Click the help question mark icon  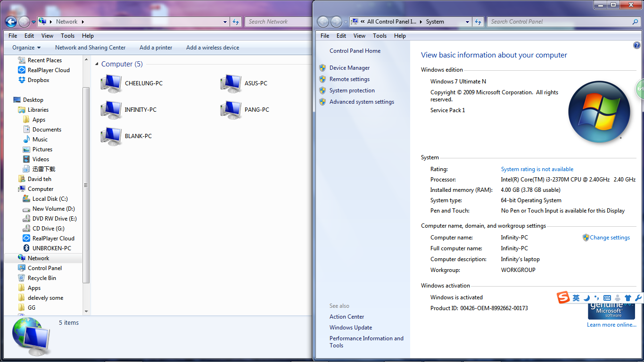pos(637,45)
